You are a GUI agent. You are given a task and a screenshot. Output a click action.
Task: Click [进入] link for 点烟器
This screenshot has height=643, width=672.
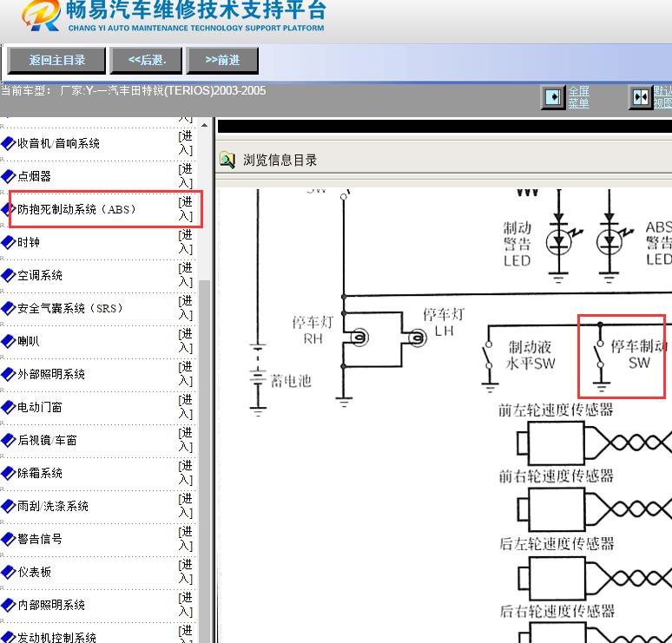tap(186, 176)
